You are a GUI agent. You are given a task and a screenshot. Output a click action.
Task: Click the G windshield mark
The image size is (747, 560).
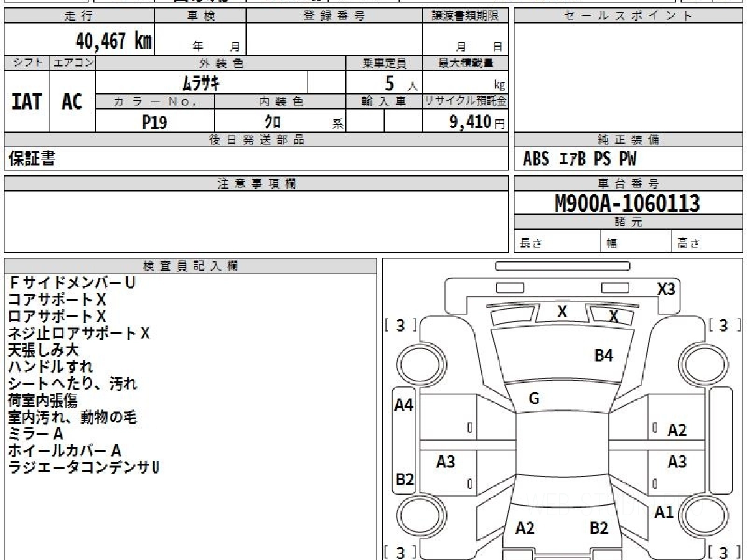(534, 399)
